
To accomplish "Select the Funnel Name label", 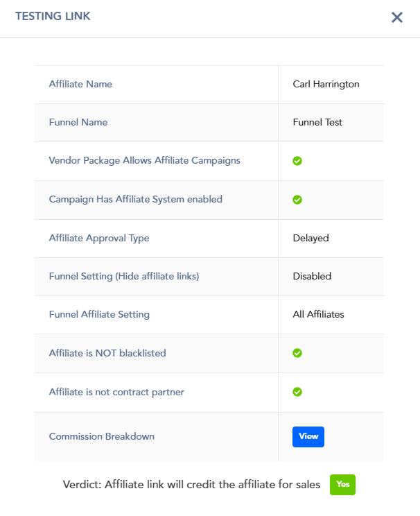I will pyautogui.click(x=78, y=123).
